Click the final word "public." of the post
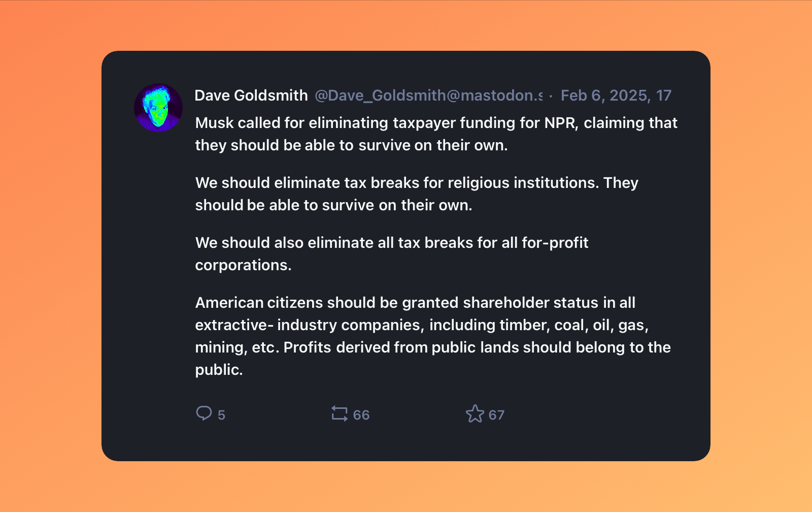The image size is (812, 512). point(219,370)
